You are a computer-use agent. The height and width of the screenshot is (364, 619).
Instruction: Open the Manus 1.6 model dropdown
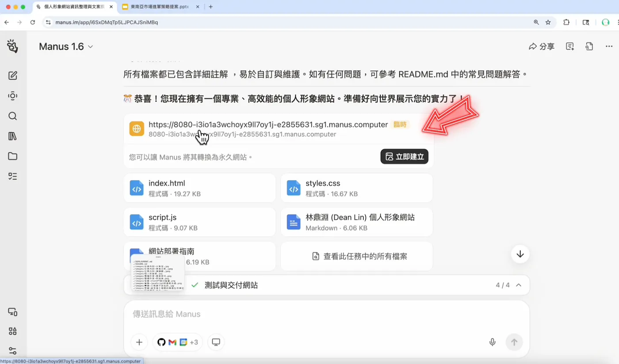(66, 46)
